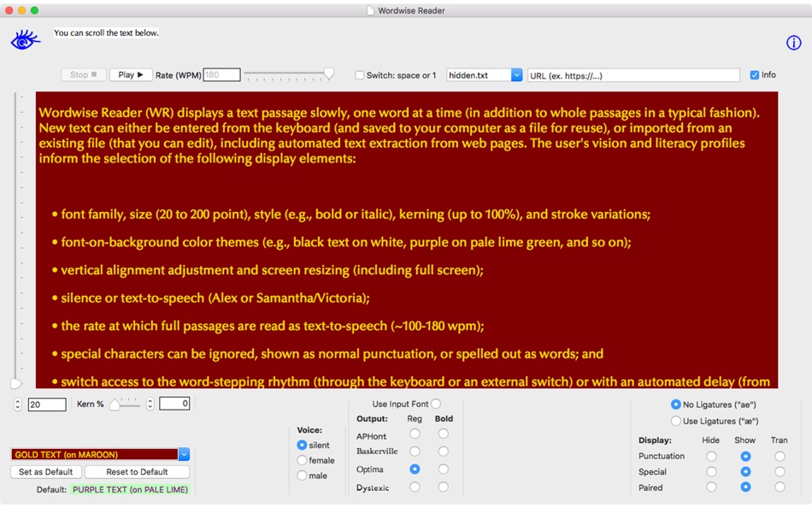Select Optima Regular output font
The height and width of the screenshot is (508, 812).
(415, 470)
